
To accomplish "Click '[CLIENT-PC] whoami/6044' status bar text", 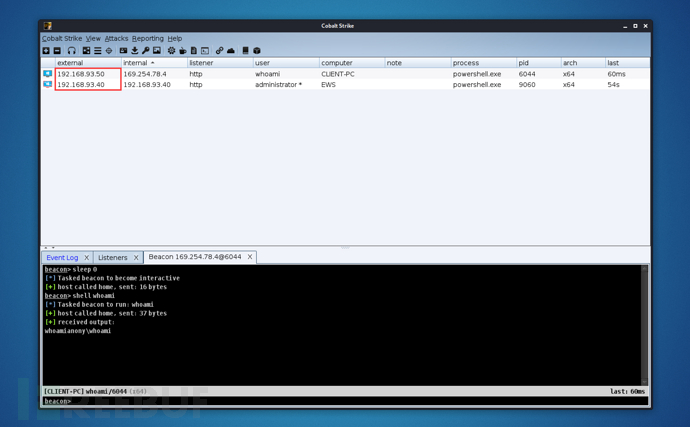I will 85,391.
